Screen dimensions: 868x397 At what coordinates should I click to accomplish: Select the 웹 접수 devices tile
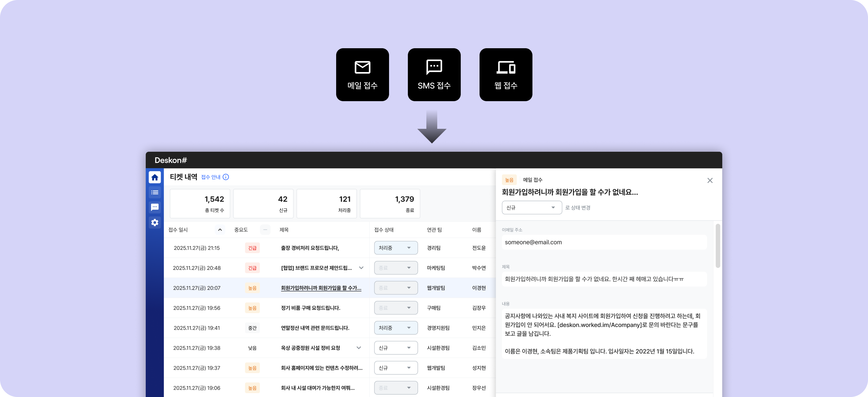pos(505,74)
